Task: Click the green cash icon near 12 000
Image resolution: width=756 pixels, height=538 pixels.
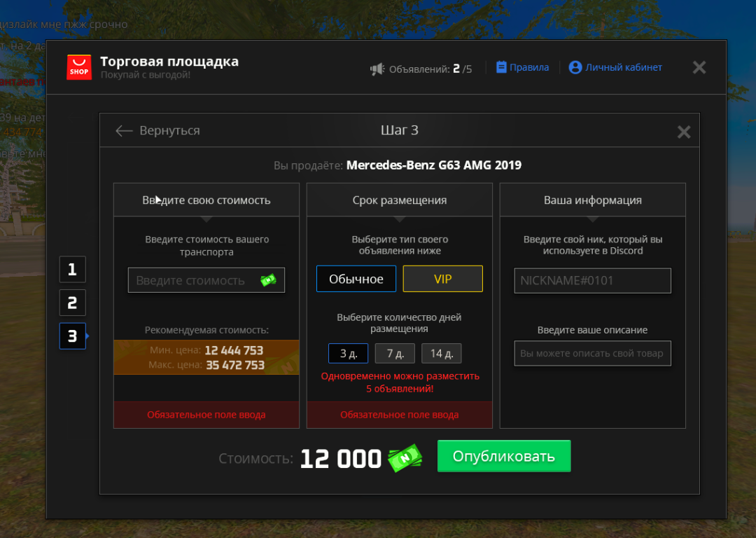Action: coord(405,458)
